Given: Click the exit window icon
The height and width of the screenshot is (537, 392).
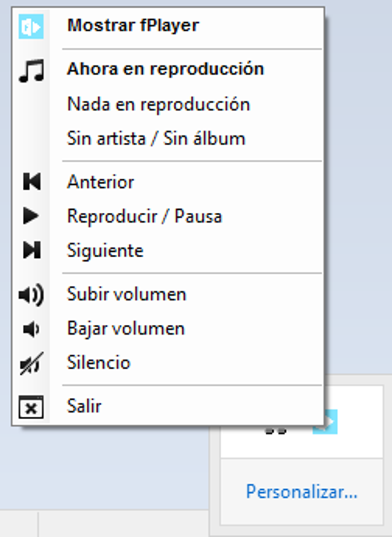Looking at the screenshot, I should click(31, 407).
